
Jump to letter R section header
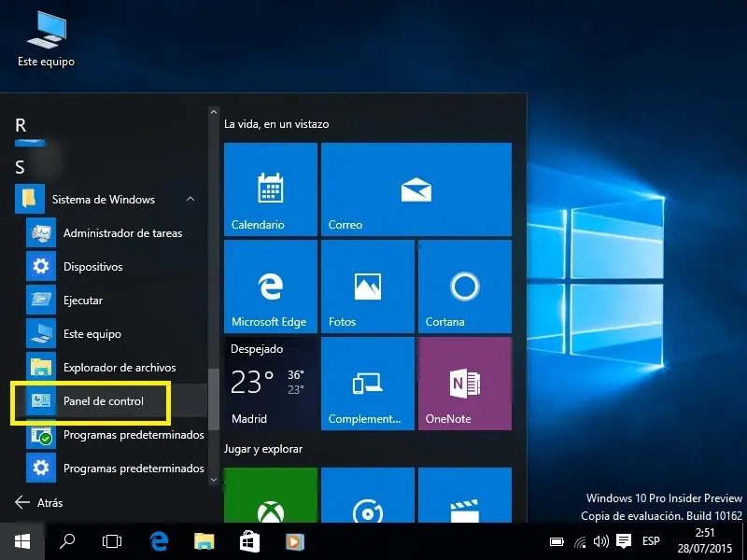point(21,126)
